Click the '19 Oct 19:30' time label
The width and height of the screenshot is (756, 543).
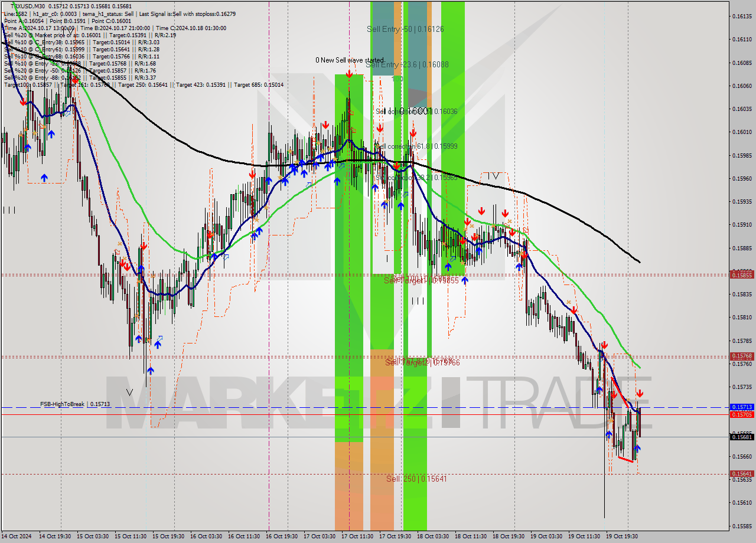(622, 537)
